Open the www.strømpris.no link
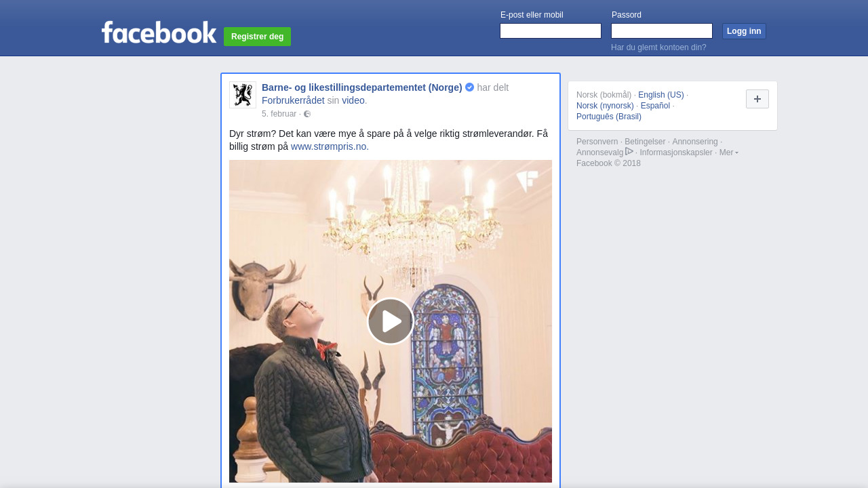Viewport: 868px width, 488px height. 330,146
